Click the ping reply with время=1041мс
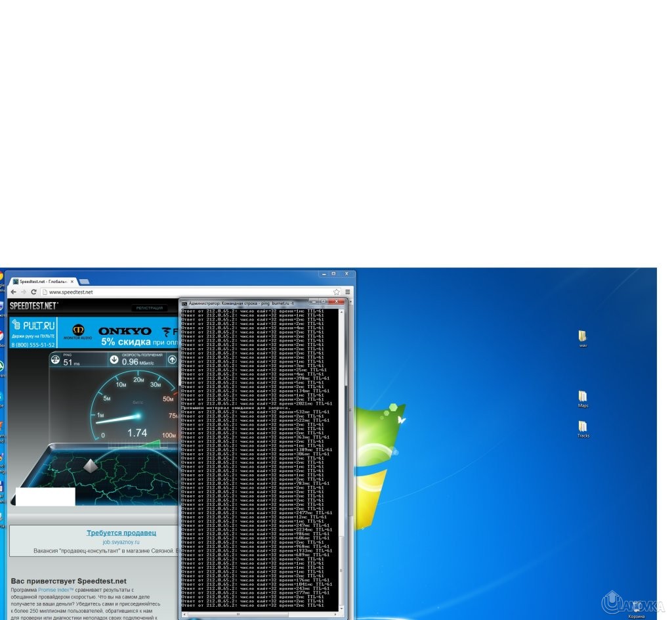Viewport: 672px width, 620px height. [257, 584]
